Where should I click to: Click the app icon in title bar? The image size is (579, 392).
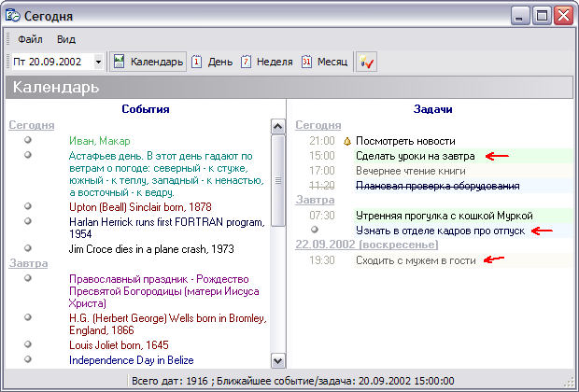click(x=12, y=16)
